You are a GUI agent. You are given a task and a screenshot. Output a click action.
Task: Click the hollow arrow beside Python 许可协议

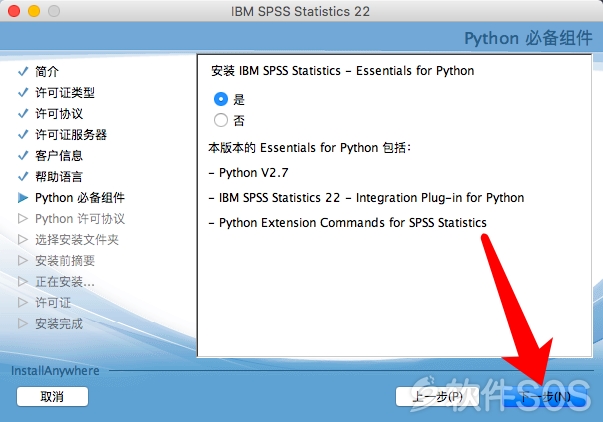click(23, 219)
